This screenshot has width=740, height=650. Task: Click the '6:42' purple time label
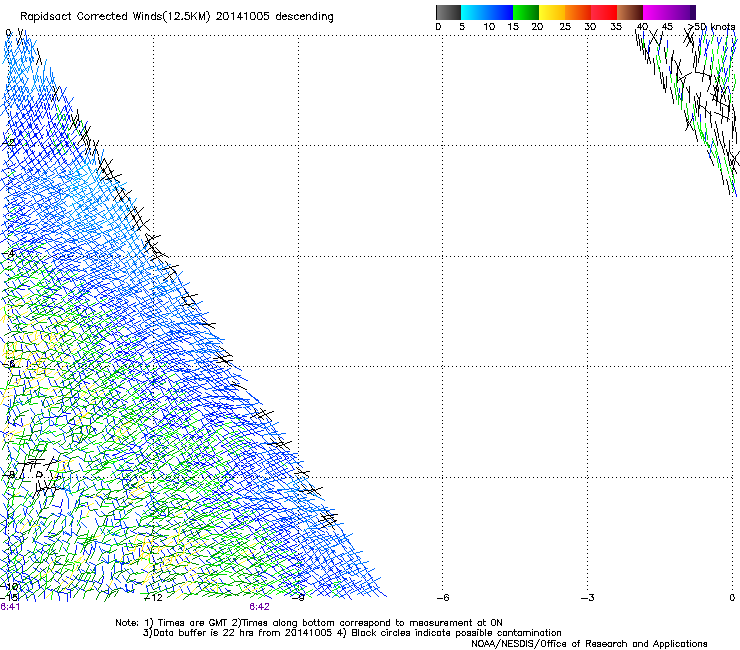[x=260, y=607]
